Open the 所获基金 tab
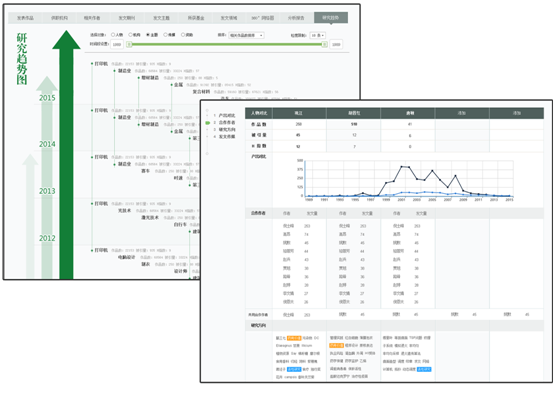Image resolution: width=558 pixels, height=397 pixels. 196,18
